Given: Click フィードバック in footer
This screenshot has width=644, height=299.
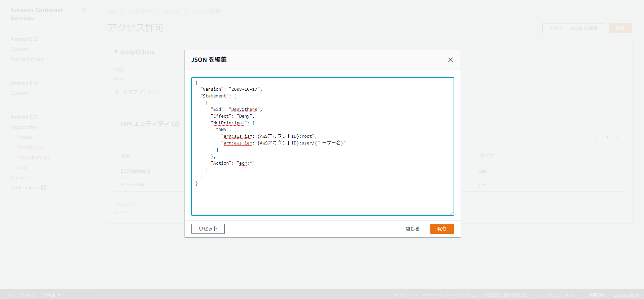Looking at the screenshot, I should point(21,295).
